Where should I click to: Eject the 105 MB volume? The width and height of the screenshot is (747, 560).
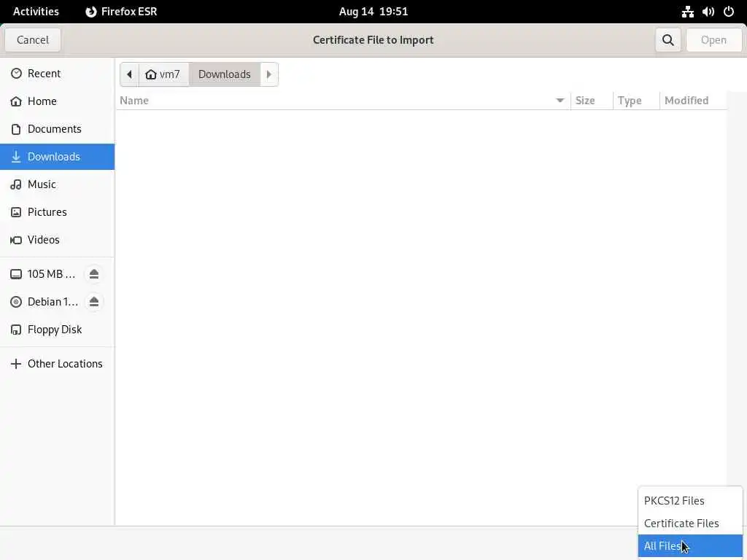point(94,274)
